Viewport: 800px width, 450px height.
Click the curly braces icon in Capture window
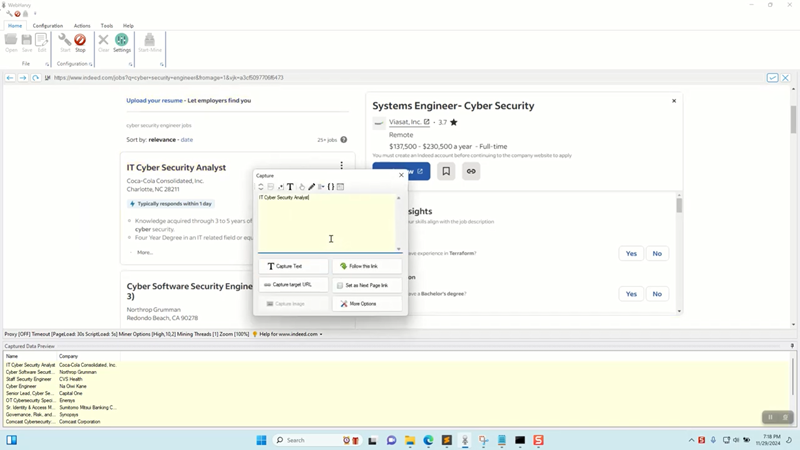[x=331, y=187]
